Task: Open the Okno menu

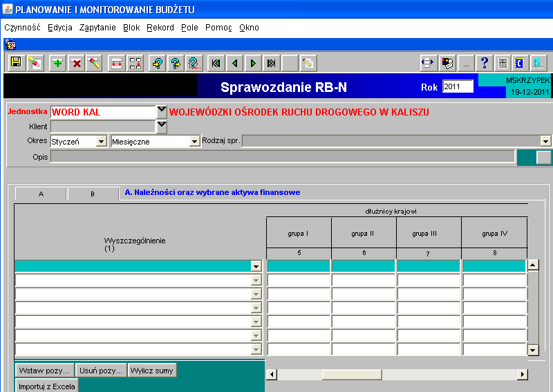Action: [x=249, y=28]
